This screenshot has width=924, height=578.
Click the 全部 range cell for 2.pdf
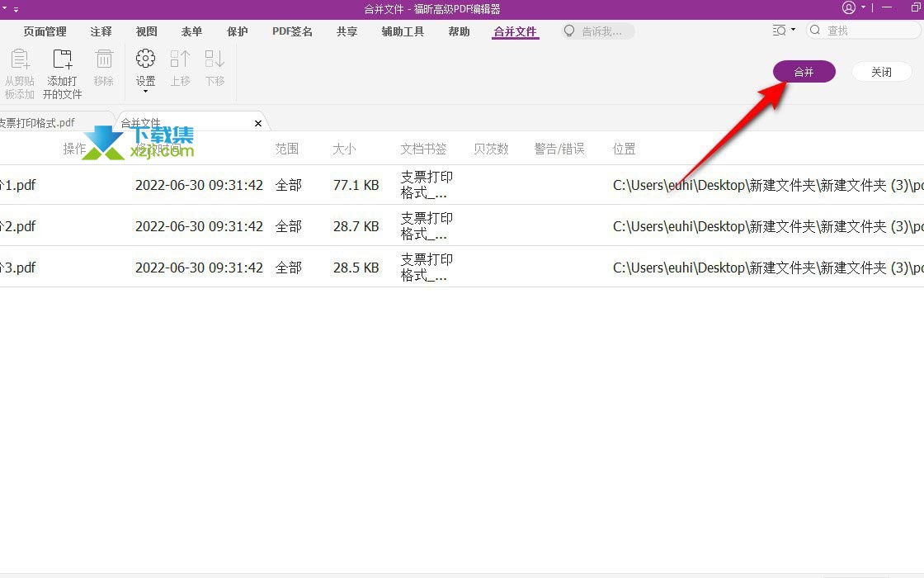tap(289, 226)
